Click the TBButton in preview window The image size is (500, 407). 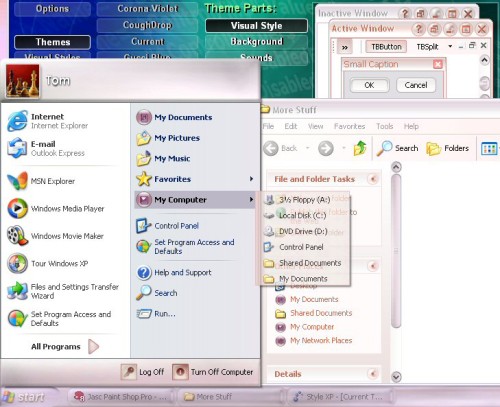click(x=386, y=47)
